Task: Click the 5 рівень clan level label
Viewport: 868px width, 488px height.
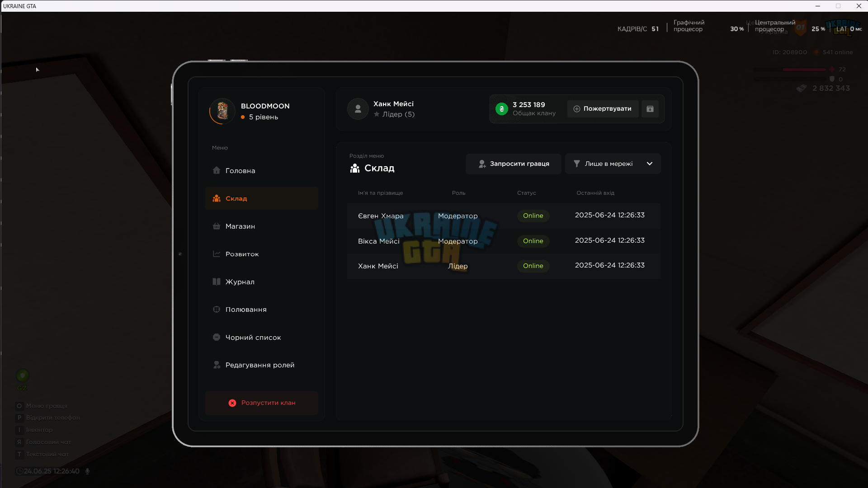Action: pos(264,117)
